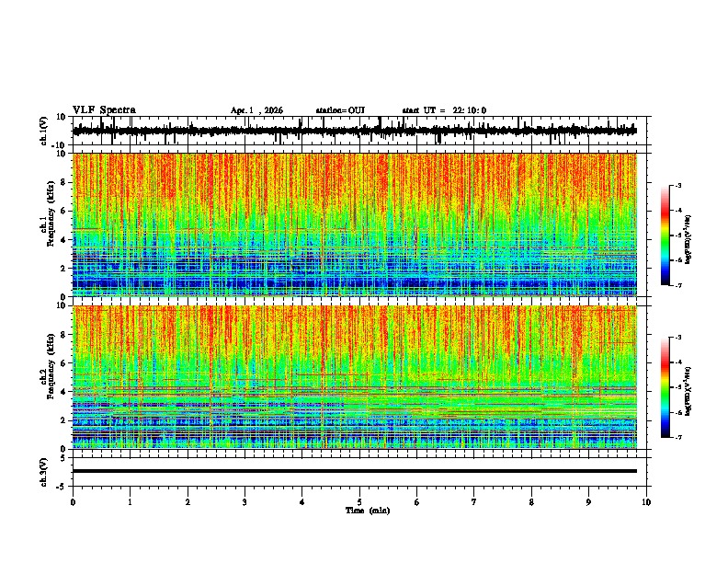Click the "Time (min)" axis label
The image size is (728, 563).
368,511
